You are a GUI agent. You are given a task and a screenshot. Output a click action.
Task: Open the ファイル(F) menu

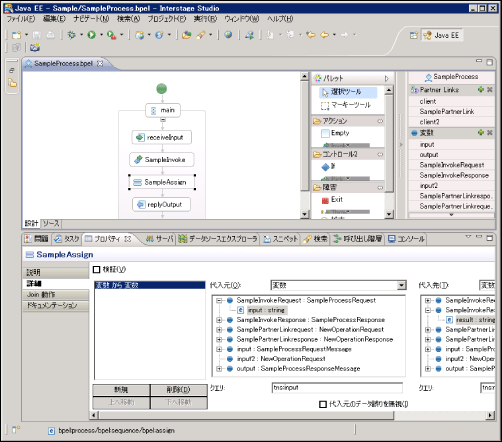tap(21, 19)
